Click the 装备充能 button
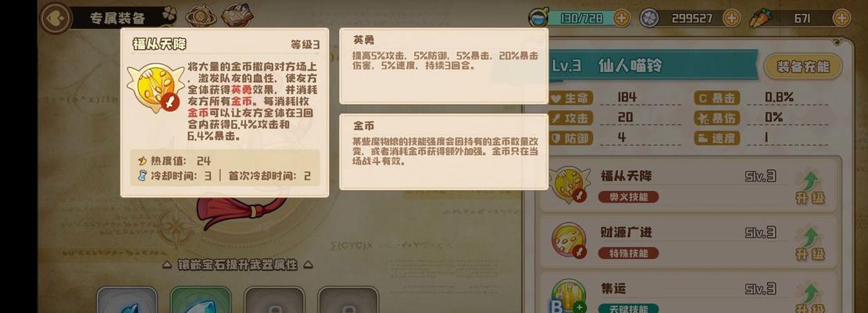The height and width of the screenshot is (313, 868). click(x=802, y=67)
